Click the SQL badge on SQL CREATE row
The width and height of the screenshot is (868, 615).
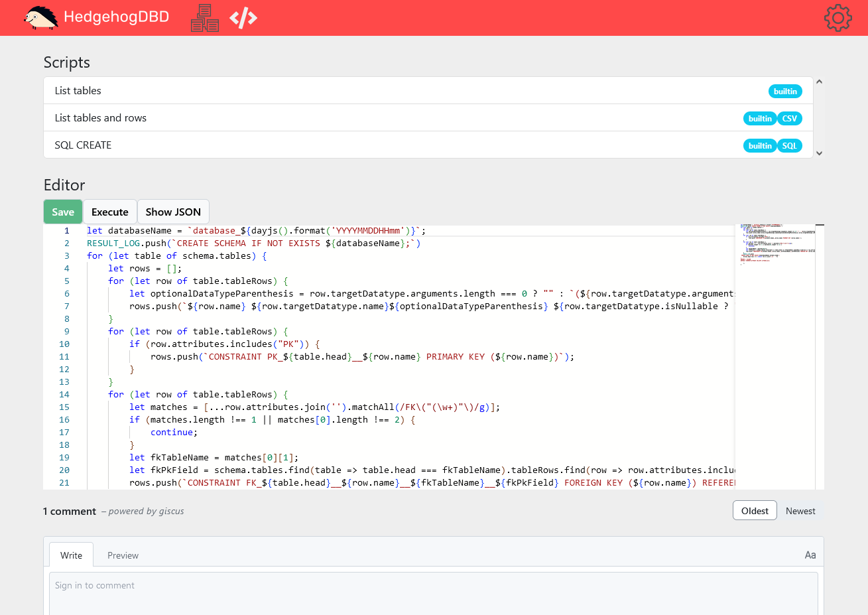789,146
